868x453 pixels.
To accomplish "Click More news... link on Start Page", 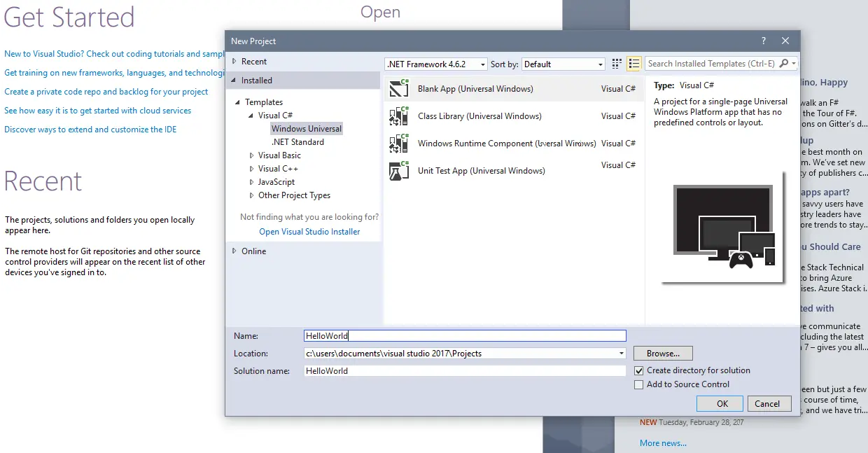I will point(663,443).
